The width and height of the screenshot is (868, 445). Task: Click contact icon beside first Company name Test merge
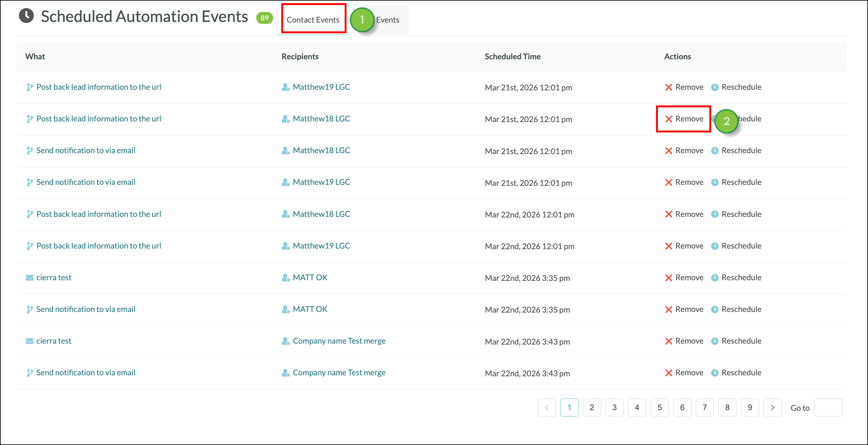coord(285,341)
